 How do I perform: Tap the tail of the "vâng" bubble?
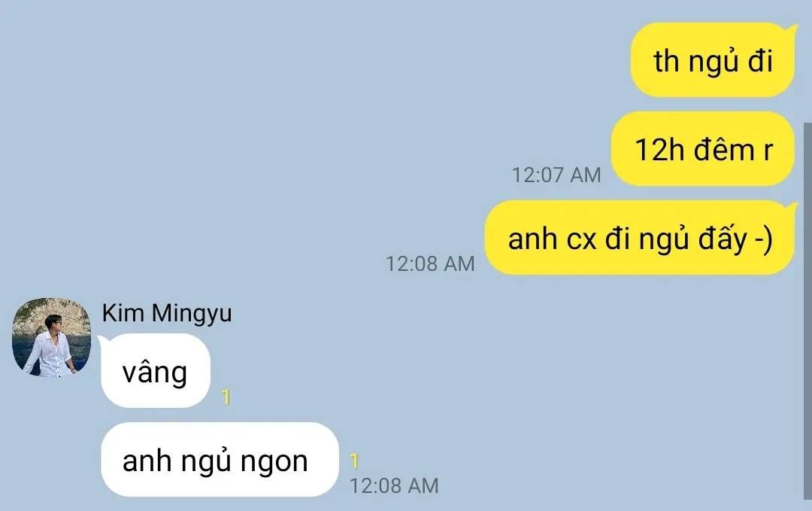[104, 340]
